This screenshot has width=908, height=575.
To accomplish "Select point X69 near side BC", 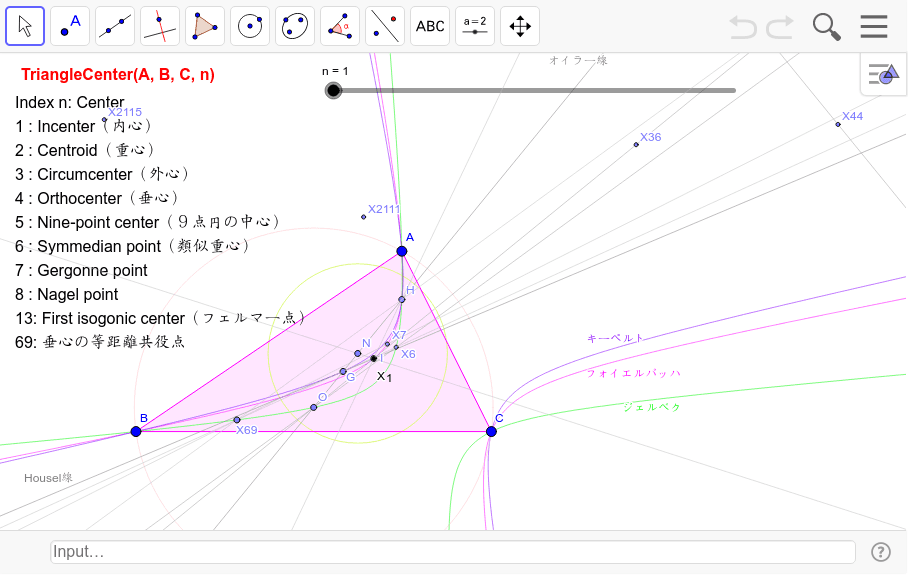I will (x=236, y=420).
